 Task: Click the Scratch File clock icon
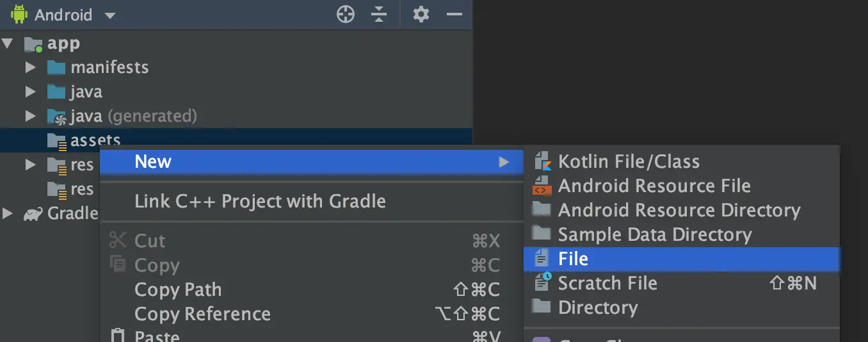[x=543, y=282]
